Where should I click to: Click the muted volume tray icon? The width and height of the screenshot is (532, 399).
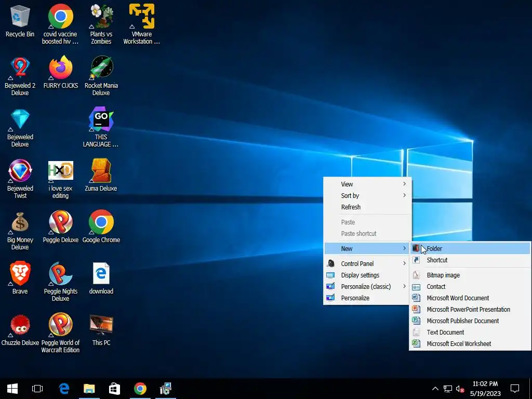point(460,389)
